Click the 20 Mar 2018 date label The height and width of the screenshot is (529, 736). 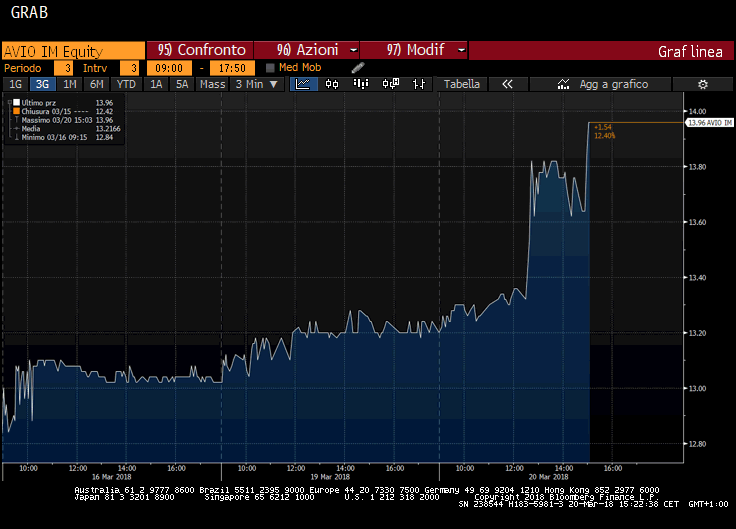pos(548,477)
